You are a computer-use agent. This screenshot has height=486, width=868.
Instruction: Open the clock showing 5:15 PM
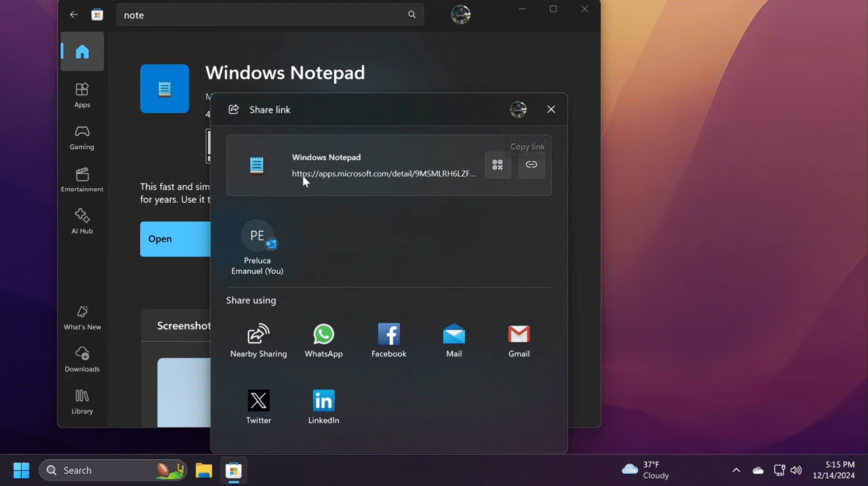click(x=834, y=470)
